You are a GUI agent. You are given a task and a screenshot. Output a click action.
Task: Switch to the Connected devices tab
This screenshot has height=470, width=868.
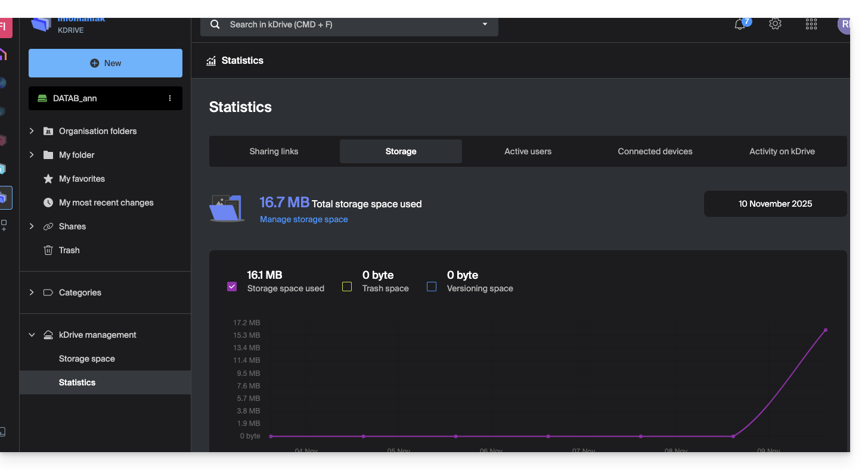(655, 151)
